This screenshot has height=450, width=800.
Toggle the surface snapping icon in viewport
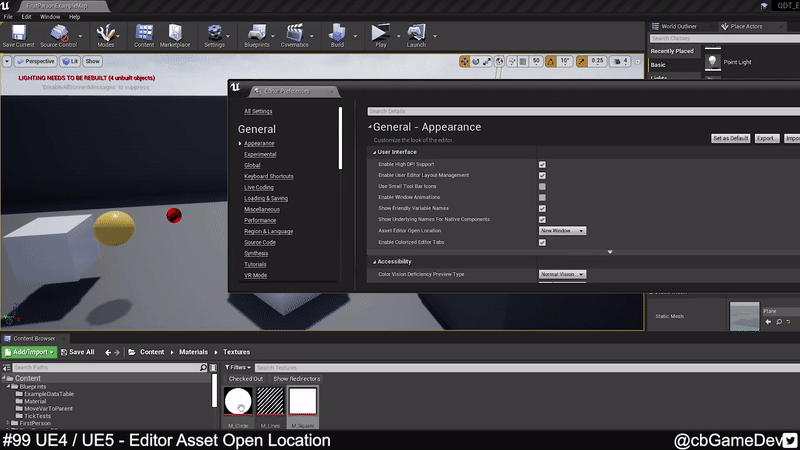click(512, 61)
